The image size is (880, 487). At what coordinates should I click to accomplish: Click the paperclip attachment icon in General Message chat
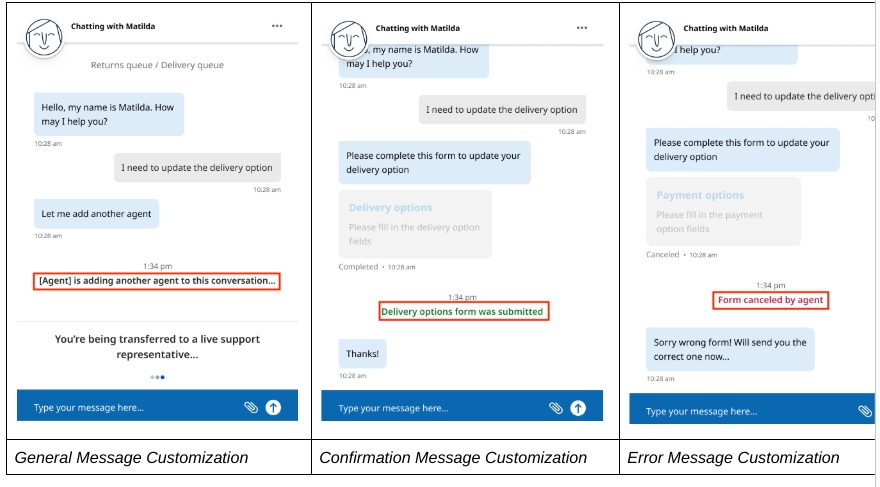pos(251,407)
